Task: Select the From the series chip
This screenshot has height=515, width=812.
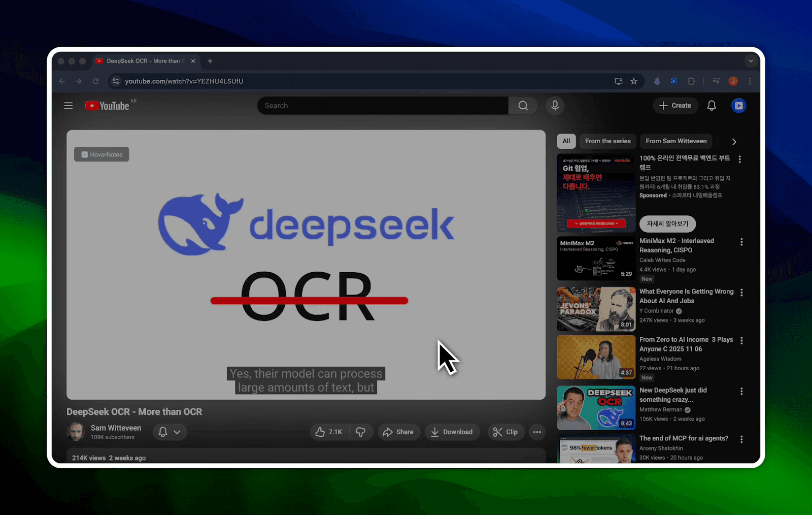Action: (608, 141)
